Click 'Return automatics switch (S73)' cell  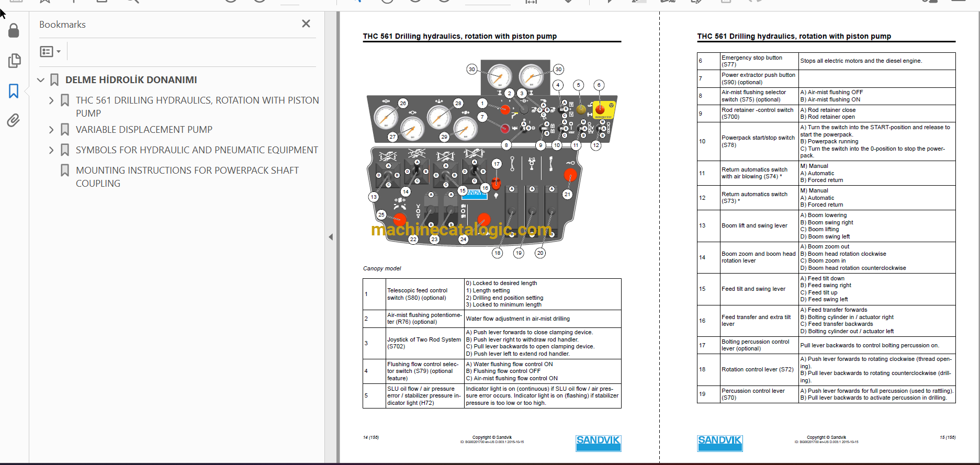coord(759,198)
